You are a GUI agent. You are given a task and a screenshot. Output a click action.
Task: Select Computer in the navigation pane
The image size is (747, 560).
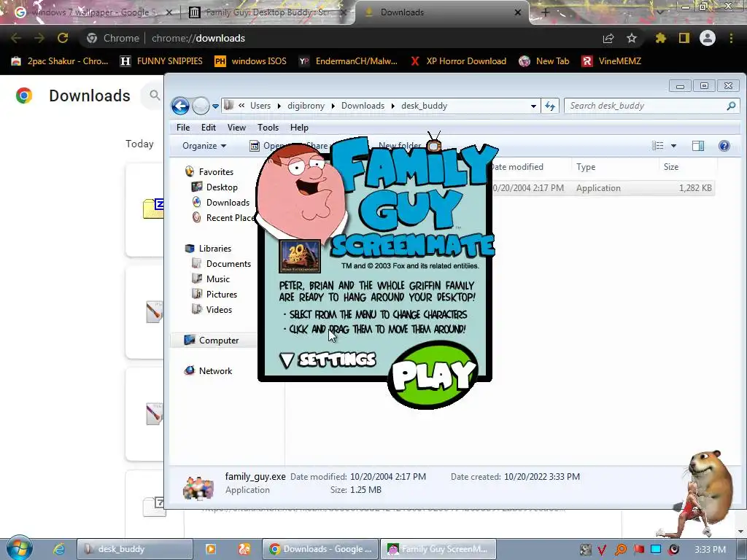tap(219, 341)
